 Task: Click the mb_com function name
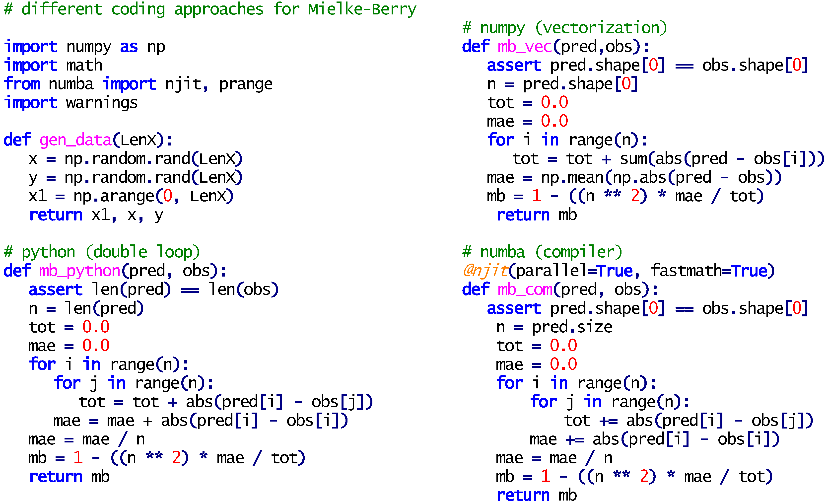(x=525, y=290)
